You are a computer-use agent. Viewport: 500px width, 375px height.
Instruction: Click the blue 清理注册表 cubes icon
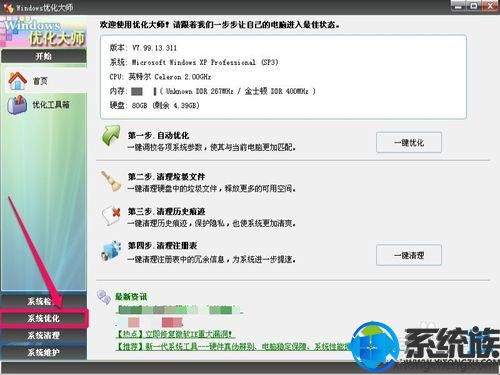[x=111, y=251]
